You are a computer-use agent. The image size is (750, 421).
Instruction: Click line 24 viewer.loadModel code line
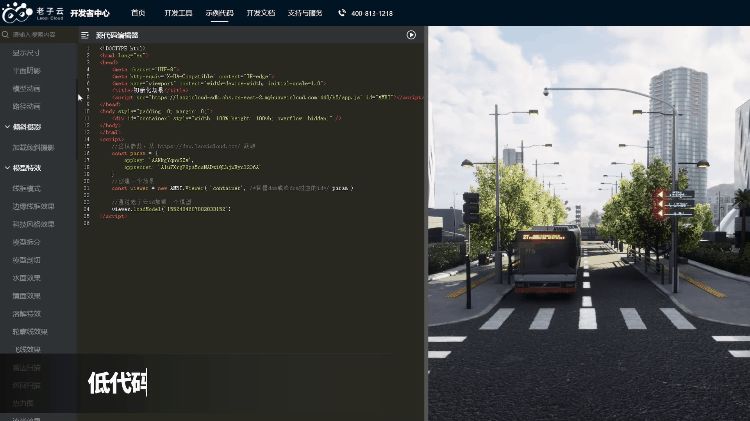171,209
